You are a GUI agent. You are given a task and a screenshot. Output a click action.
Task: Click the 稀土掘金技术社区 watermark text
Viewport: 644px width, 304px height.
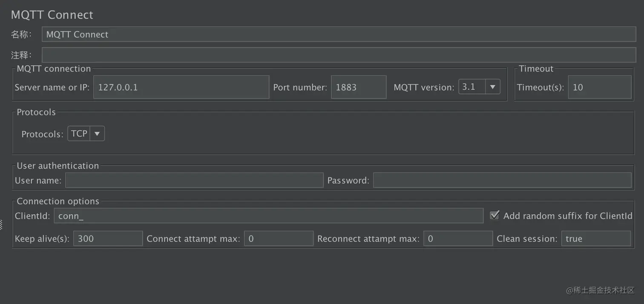pyautogui.click(x=600, y=290)
